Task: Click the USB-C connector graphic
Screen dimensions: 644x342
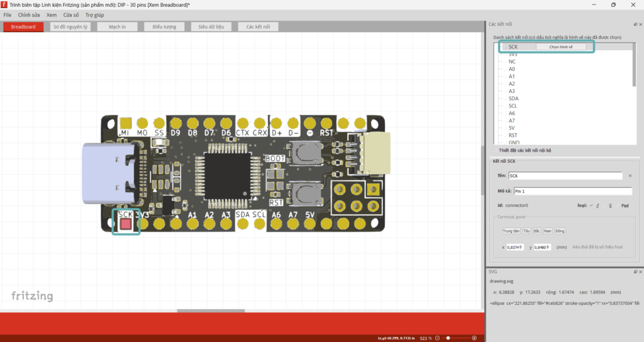Action: [108, 174]
